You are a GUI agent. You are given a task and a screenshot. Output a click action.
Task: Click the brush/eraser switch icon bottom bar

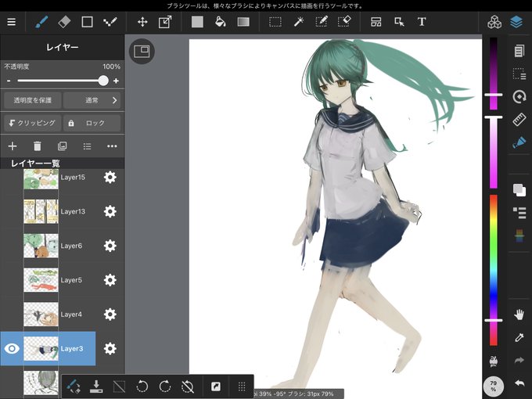click(74, 386)
